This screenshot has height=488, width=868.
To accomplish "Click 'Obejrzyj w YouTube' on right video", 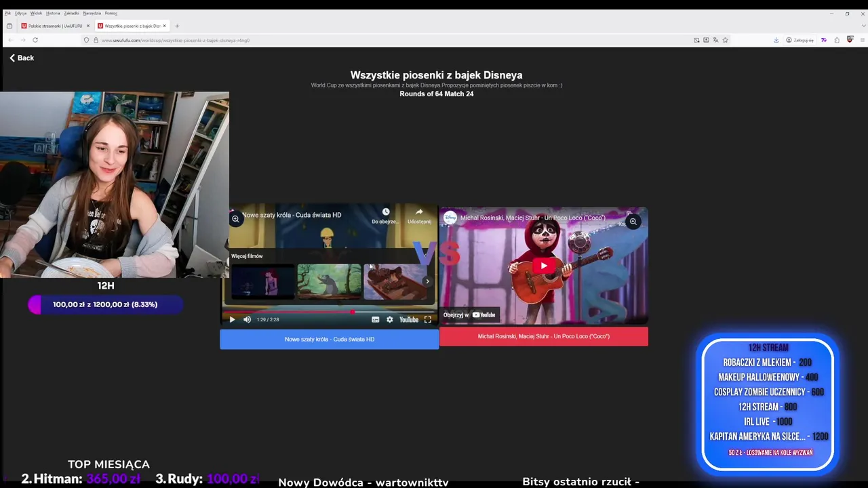I will [x=469, y=314].
